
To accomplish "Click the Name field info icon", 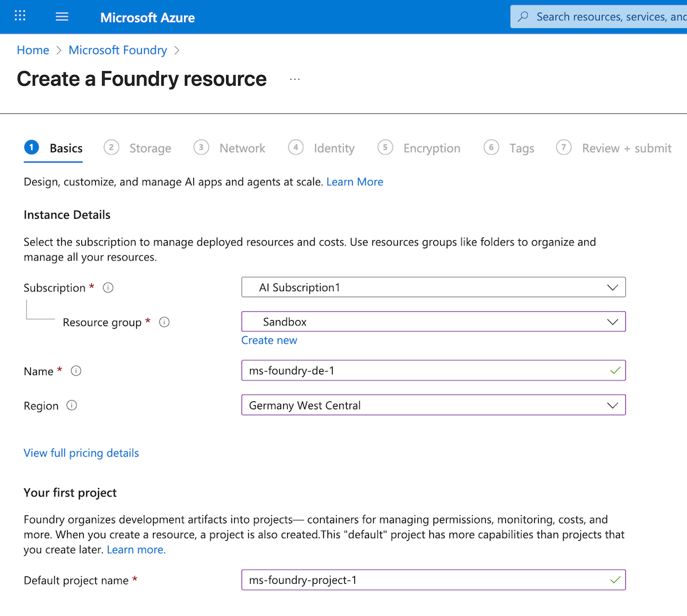I will (x=76, y=371).
